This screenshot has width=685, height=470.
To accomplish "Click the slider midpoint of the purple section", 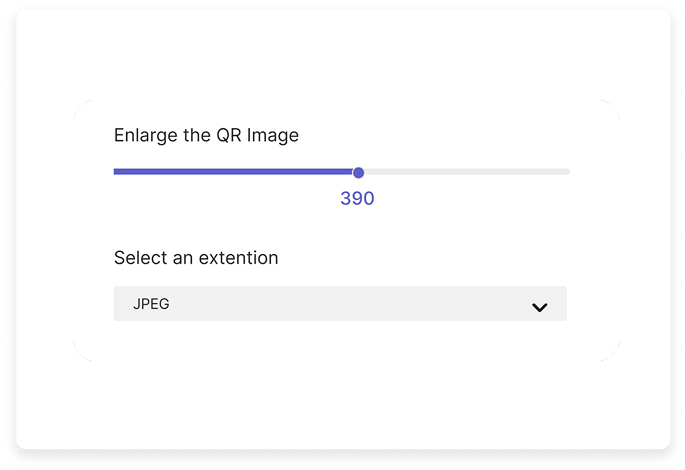I will pos(234,172).
